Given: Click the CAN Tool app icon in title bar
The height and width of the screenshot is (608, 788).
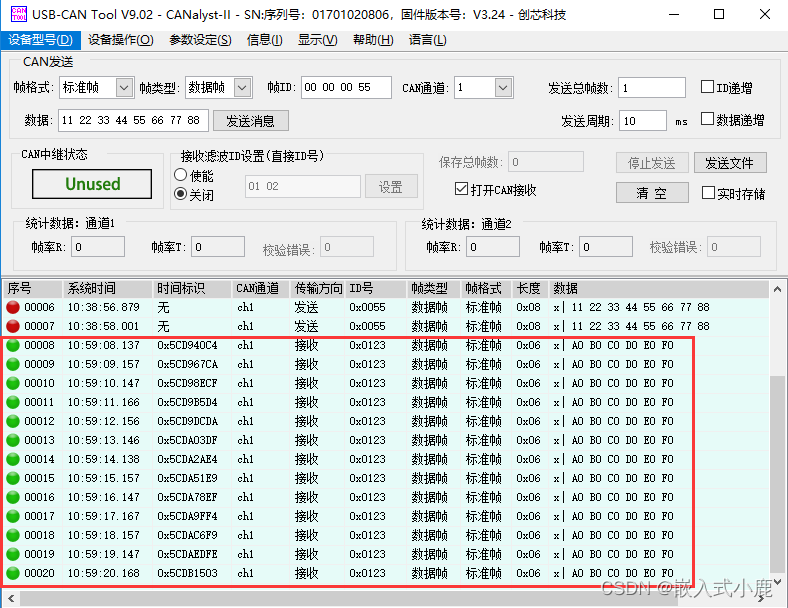Looking at the screenshot, I should pyautogui.click(x=19, y=14).
